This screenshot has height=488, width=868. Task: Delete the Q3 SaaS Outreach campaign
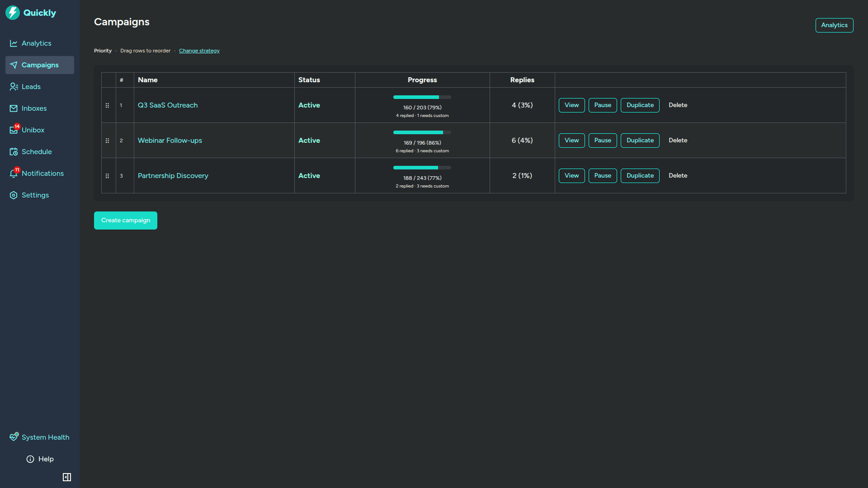tap(678, 105)
